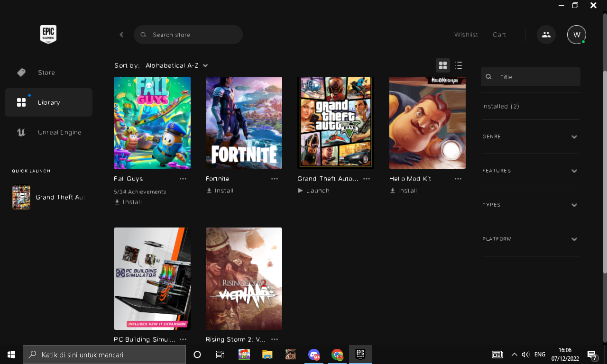
Task: Open Fall Guys three-dot options menu
Action: tap(183, 179)
